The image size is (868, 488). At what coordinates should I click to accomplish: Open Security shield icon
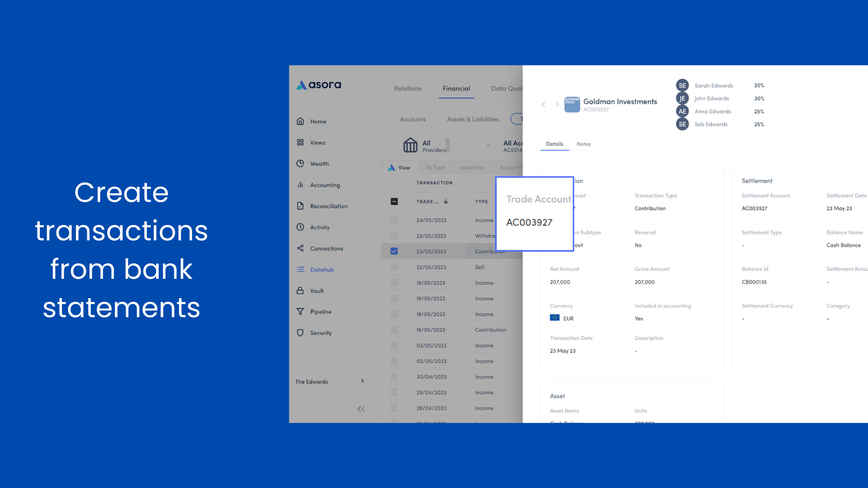pos(300,333)
